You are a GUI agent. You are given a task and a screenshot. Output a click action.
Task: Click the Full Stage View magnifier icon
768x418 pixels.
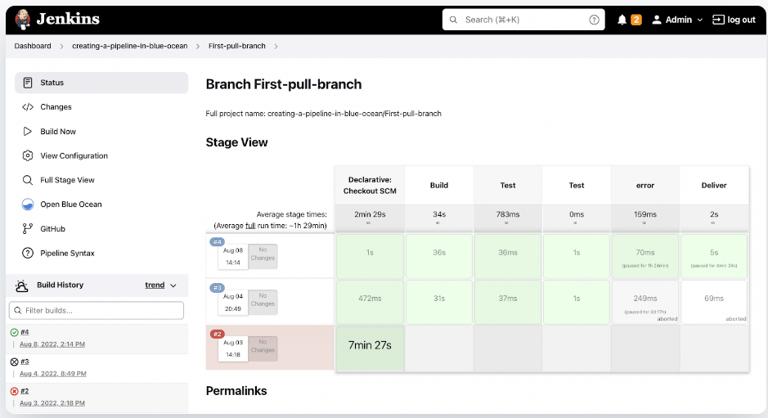[28, 180]
